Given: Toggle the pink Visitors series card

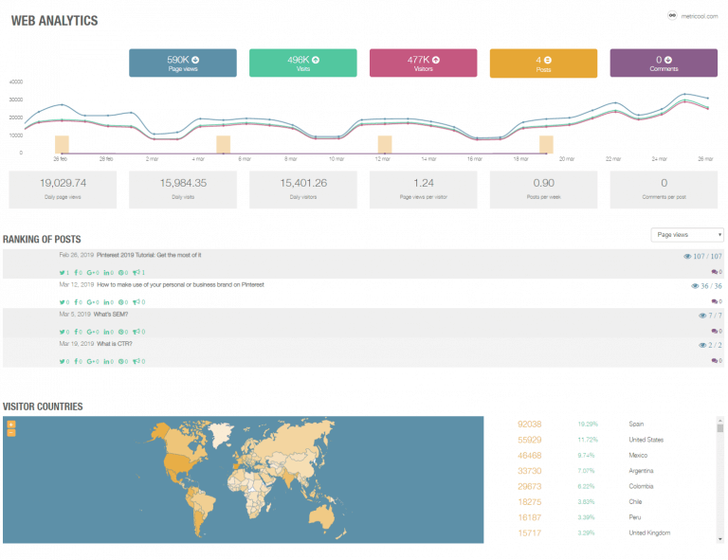Looking at the screenshot, I should (x=424, y=63).
